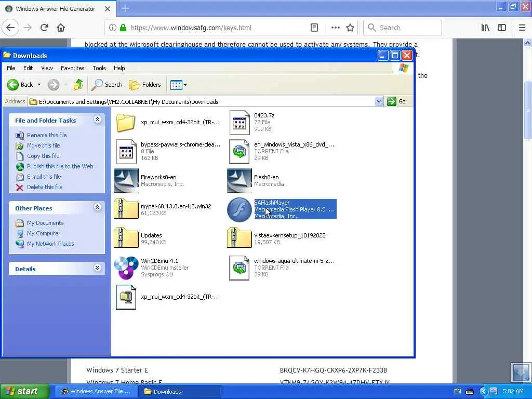The height and width of the screenshot is (399, 532).
Task: Close the Windows Answer File Generator tab
Action: [x=107, y=9]
